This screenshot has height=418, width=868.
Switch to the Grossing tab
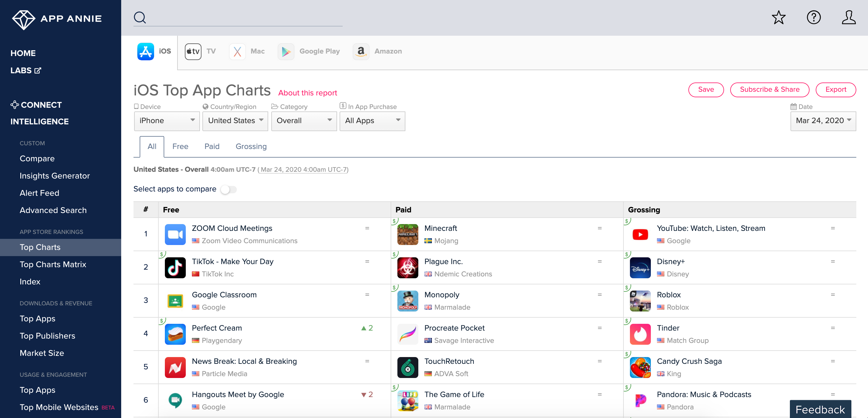[x=251, y=146]
